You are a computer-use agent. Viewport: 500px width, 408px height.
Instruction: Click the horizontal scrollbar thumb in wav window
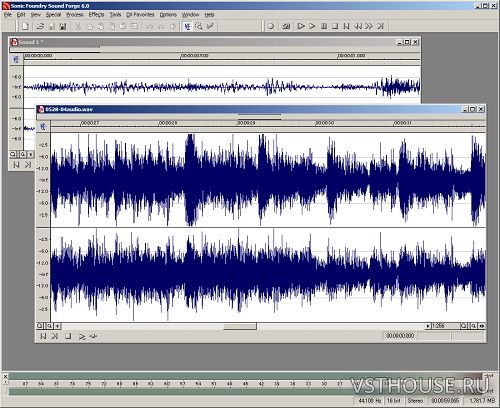(240, 326)
